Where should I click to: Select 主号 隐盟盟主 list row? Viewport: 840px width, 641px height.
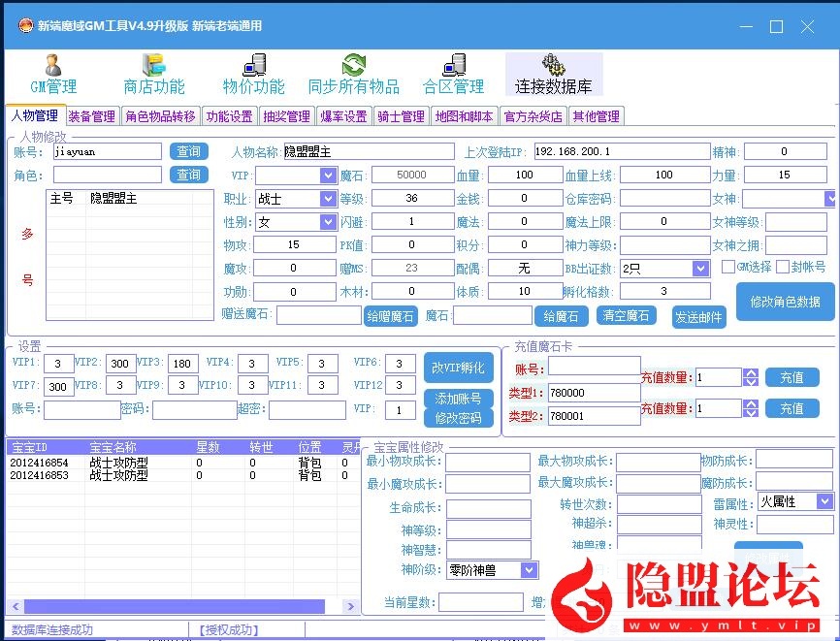click(x=130, y=199)
